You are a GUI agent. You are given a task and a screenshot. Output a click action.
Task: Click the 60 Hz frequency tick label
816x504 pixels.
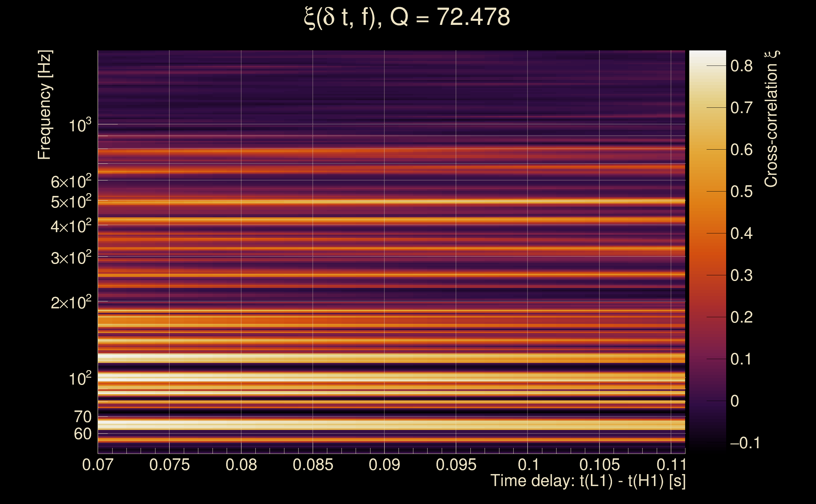coord(82,434)
